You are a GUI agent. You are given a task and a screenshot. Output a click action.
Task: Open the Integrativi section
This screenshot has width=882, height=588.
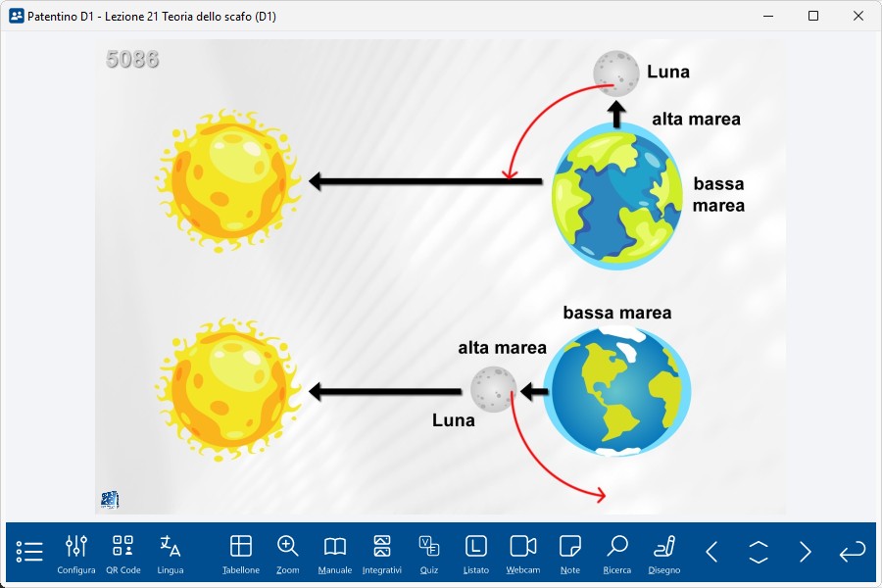(x=382, y=553)
